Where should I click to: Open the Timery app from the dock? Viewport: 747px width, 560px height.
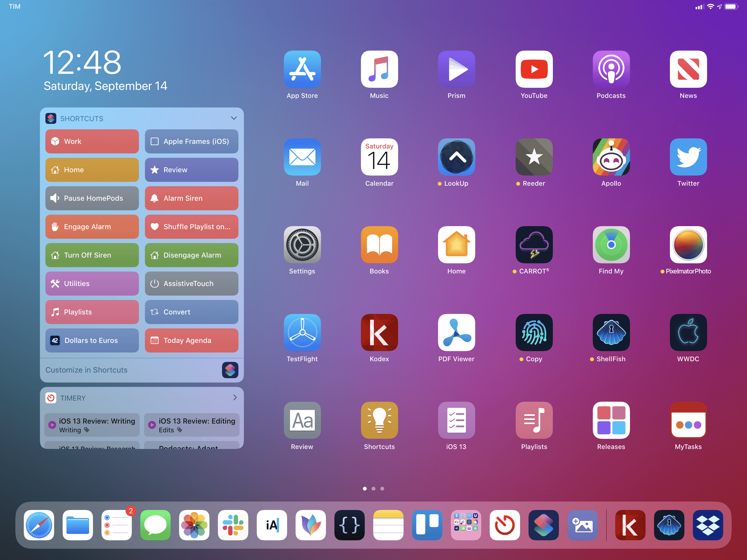(505, 525)
